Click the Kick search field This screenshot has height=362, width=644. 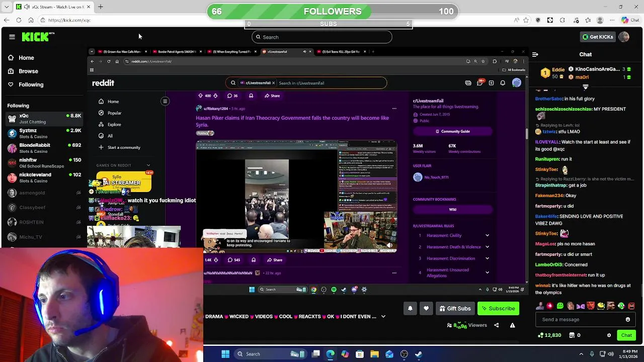pos(321,37)
